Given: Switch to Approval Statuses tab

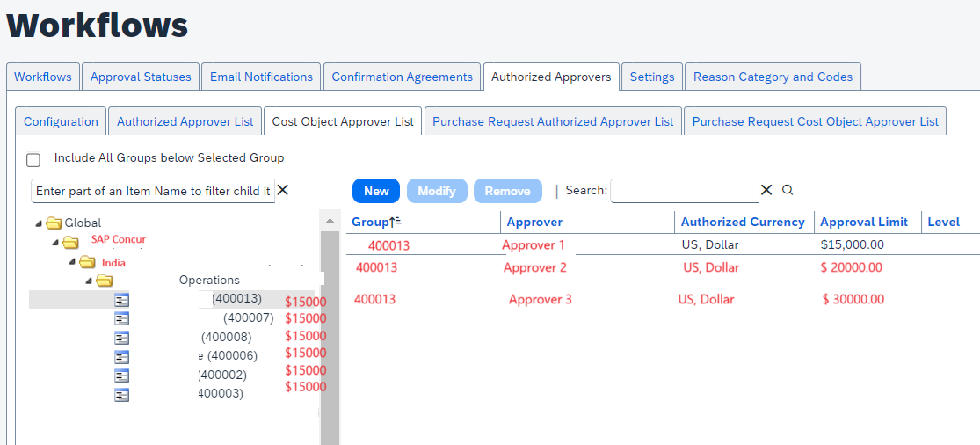Looking at the screenshot, I should [141, 77].
